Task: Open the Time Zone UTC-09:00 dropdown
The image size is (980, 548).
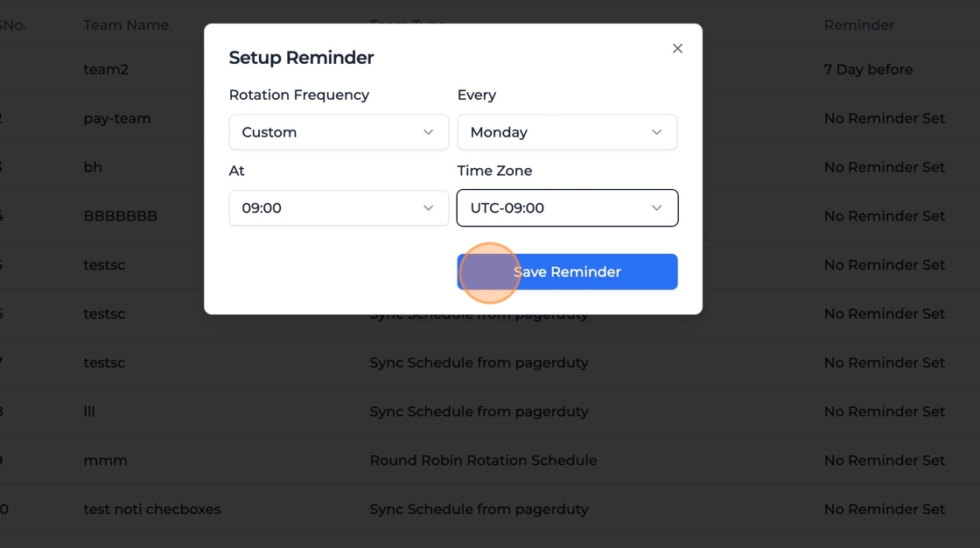Action: [x=566, y=208]
